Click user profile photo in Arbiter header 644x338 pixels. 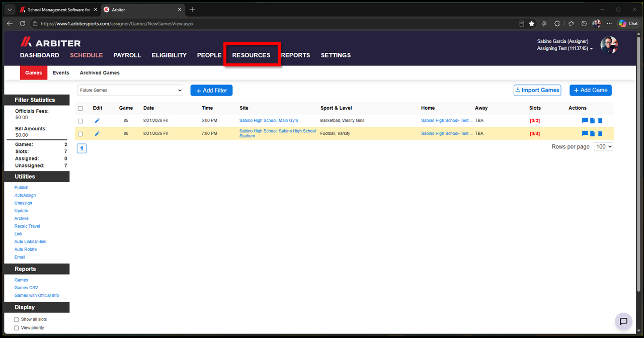coord(609,45)
